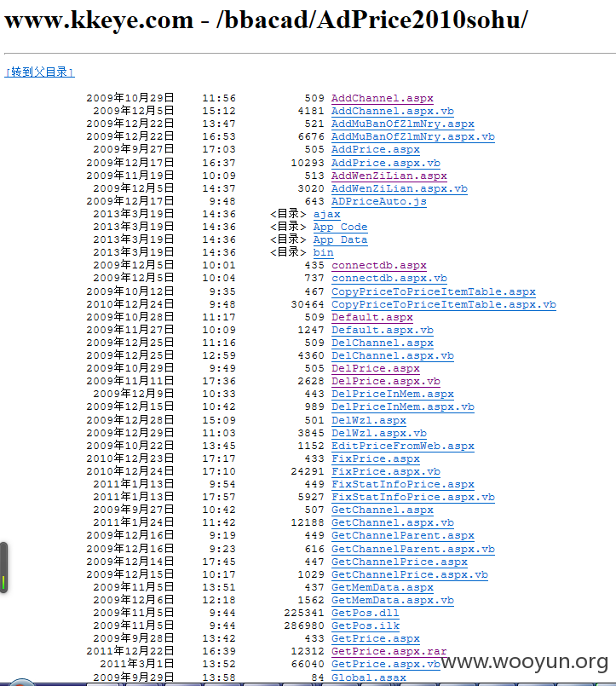The height and width of the screenshot is (686, 616).
Task: Open GetChannel.aspx.vb link
Action: tap(393, 522)
